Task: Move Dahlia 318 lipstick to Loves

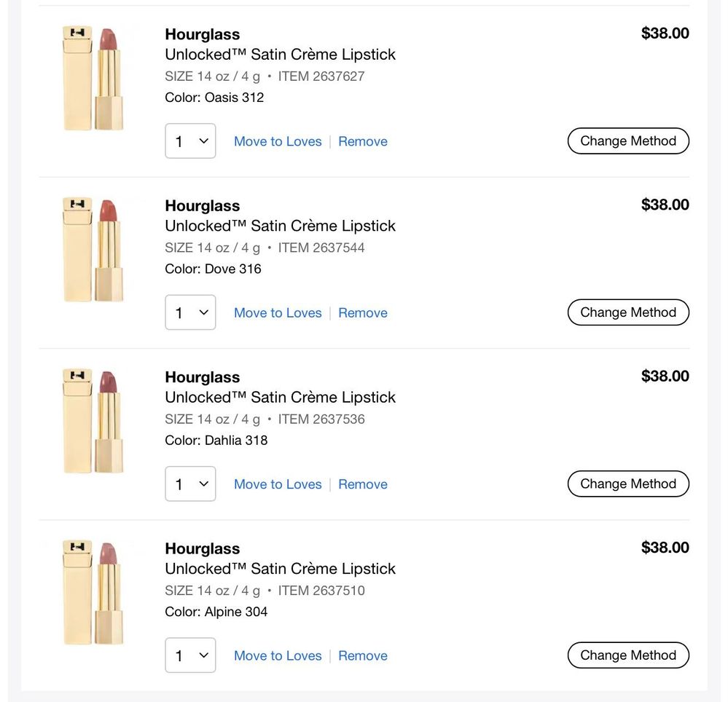Action: tap(278, 484)
